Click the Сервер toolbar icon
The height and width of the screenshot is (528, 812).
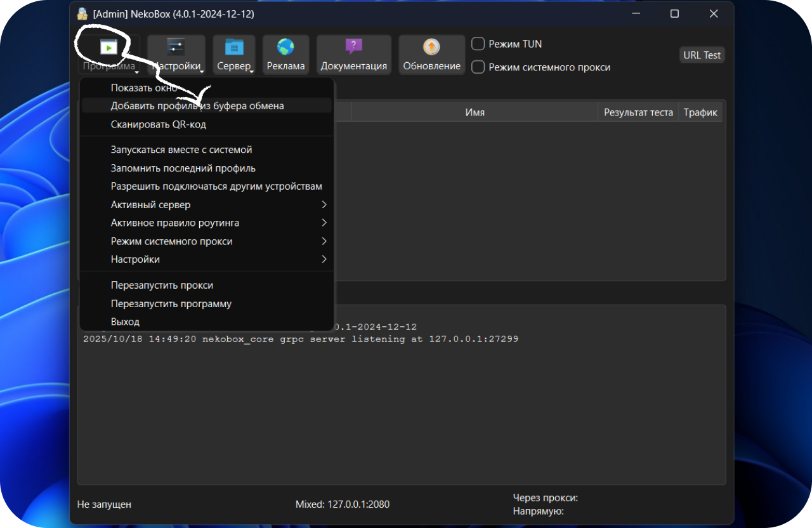click(x=234, y=48)
